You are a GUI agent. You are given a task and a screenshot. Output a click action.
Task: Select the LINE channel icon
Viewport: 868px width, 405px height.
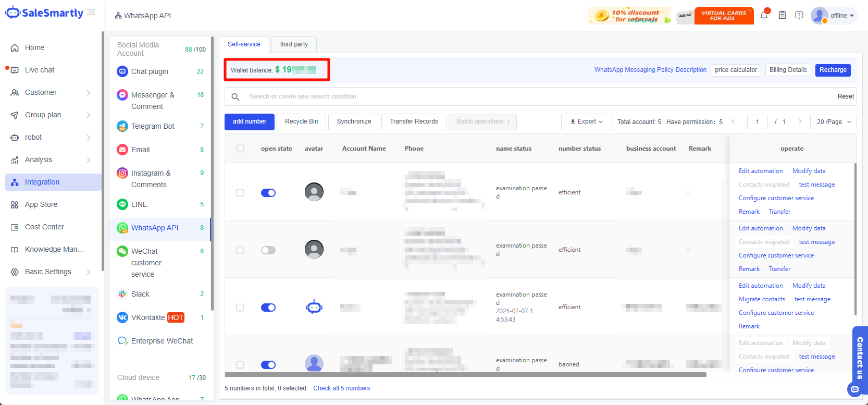122,204
